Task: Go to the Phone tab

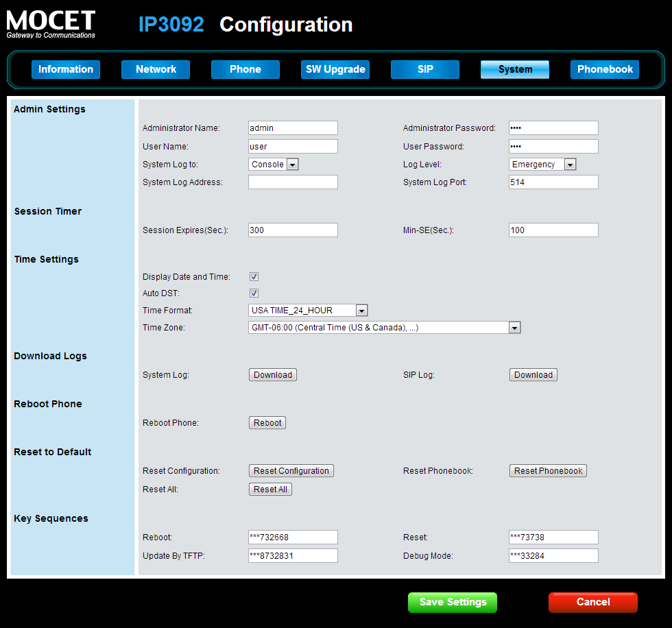Action: [245, 69]
